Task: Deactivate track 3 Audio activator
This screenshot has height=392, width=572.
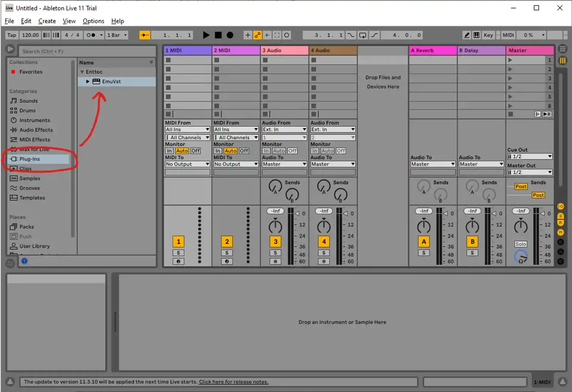Action: [275, 242]
